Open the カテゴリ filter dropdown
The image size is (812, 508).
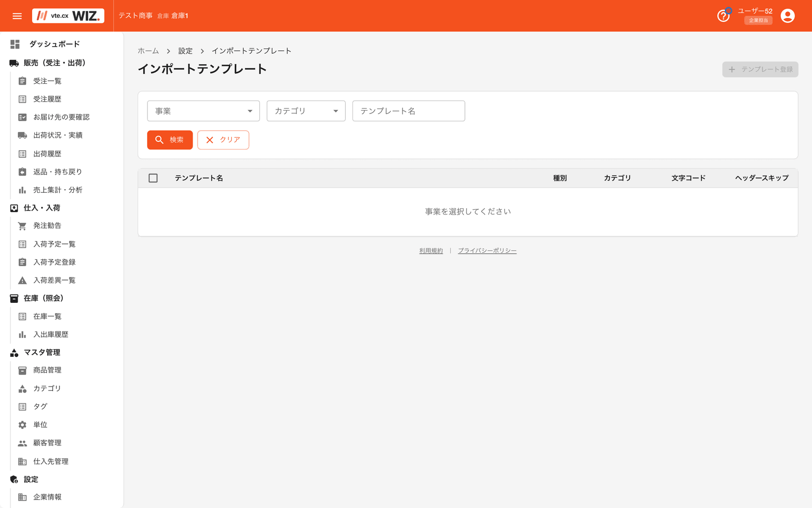[306, 111]
